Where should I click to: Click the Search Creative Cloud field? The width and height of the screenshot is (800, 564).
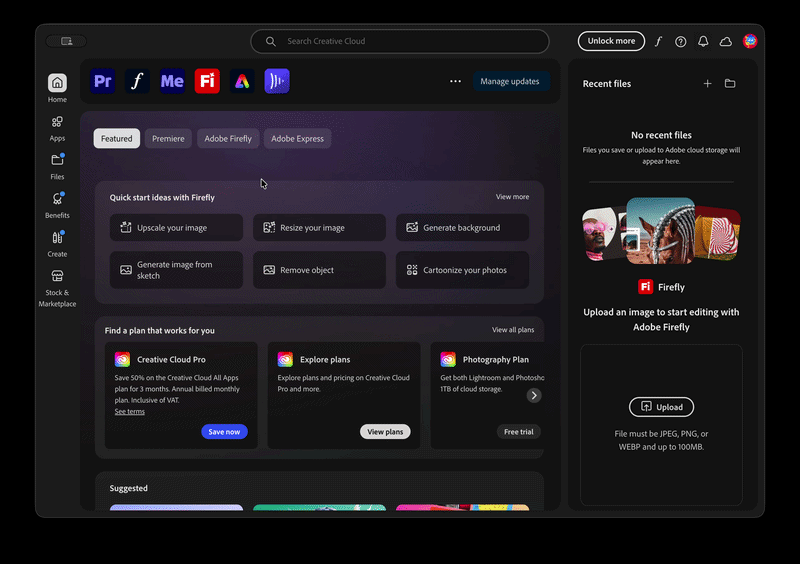pyautogui.click(x=400, y=41)
